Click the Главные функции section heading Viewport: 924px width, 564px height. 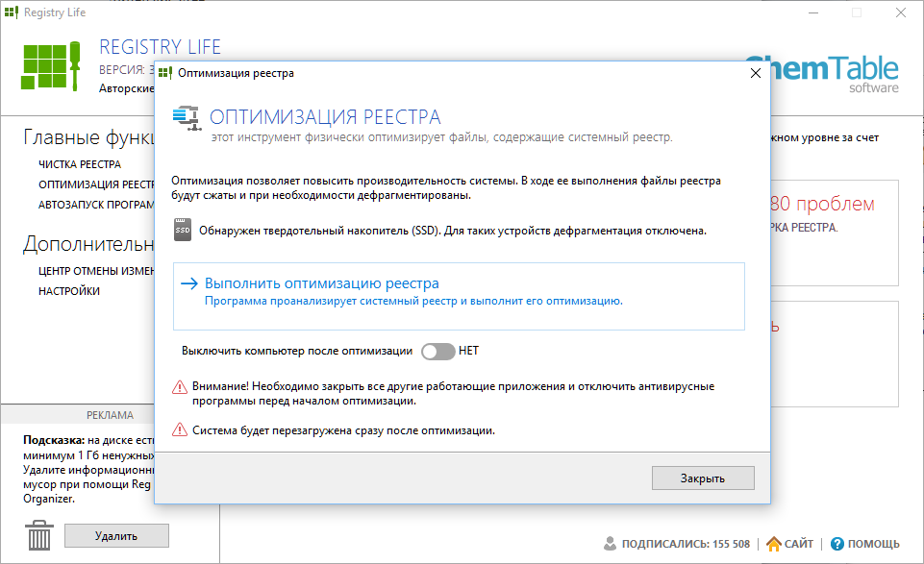point(89,137)
